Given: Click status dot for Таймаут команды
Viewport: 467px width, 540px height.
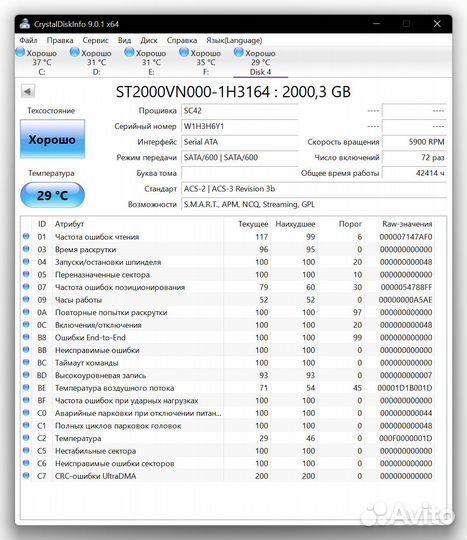Looking at the screenshot, I should [26, 362].
